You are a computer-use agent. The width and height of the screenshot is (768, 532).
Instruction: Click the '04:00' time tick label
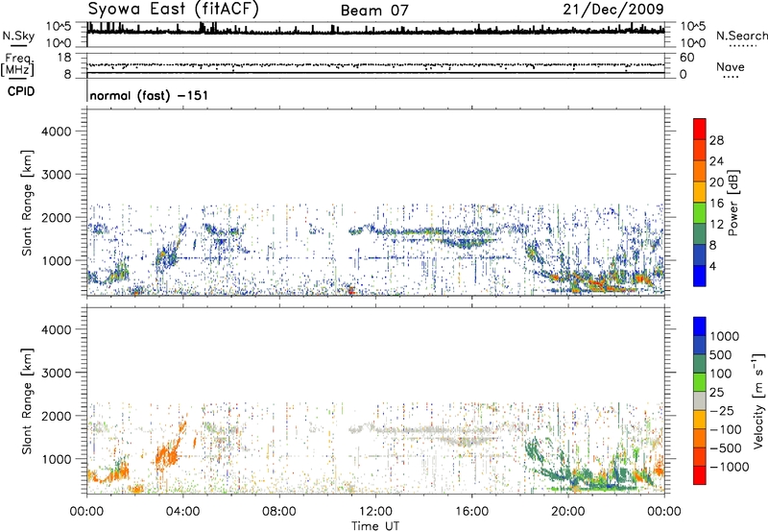click(x=182, y=512)
